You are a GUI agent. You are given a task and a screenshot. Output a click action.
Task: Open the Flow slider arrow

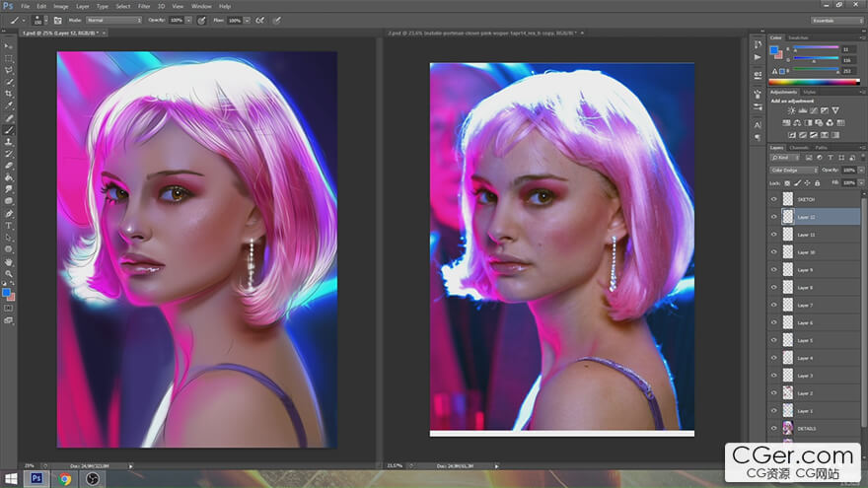[x=247, y=21]
